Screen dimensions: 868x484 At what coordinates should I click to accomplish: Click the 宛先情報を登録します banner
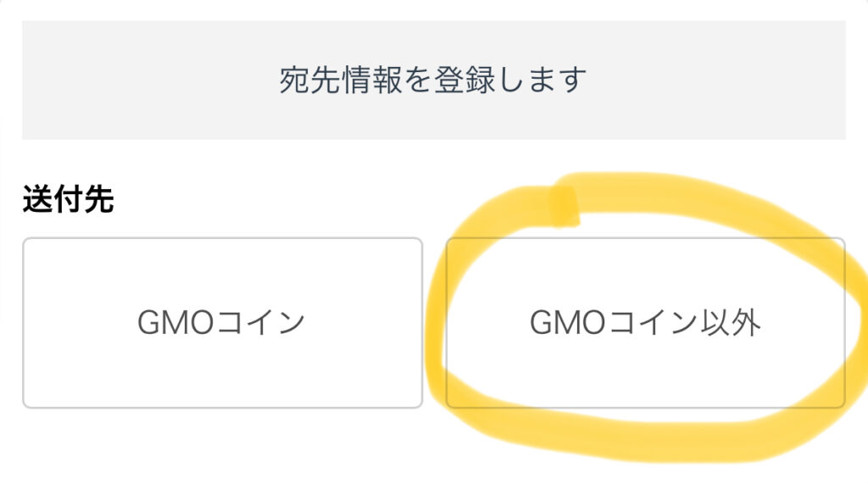click(x=433, y=81)
